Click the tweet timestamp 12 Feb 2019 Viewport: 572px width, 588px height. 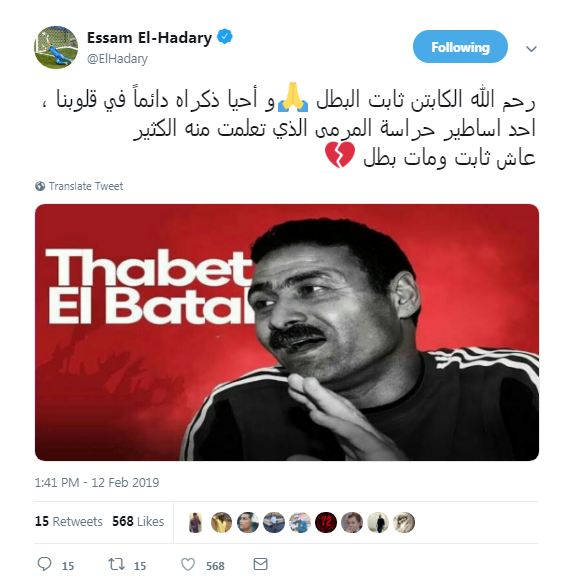(97, 482)
